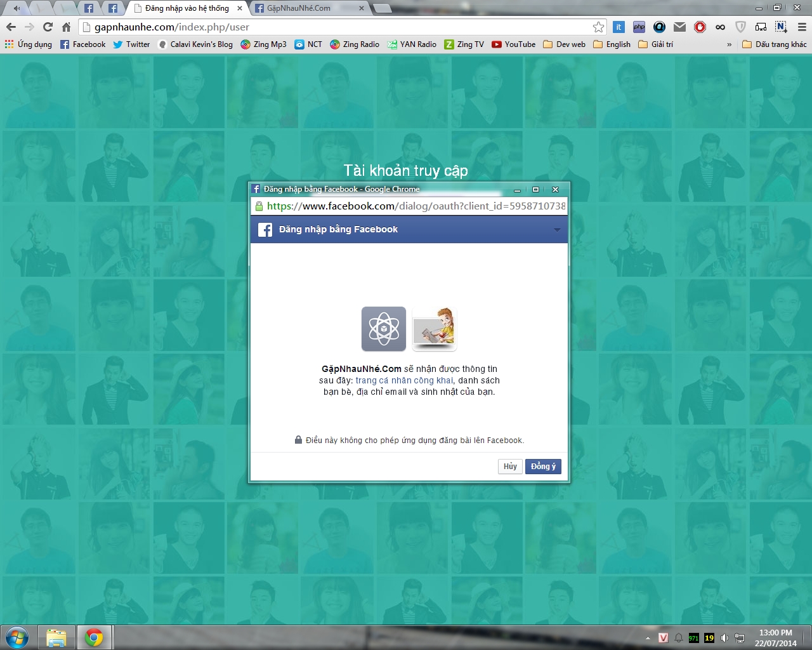Open the Dev web bookmarks folder
The image size is (812, 650).
pyautogui.click(x=565, y=44)
